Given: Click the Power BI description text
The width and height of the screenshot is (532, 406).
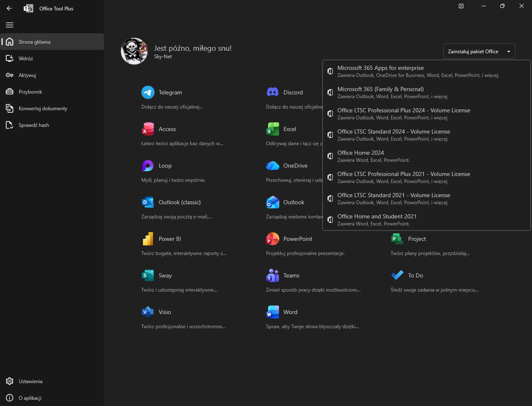Looking at the screenshot, I should pyautogui.click(x=184, y=253).
